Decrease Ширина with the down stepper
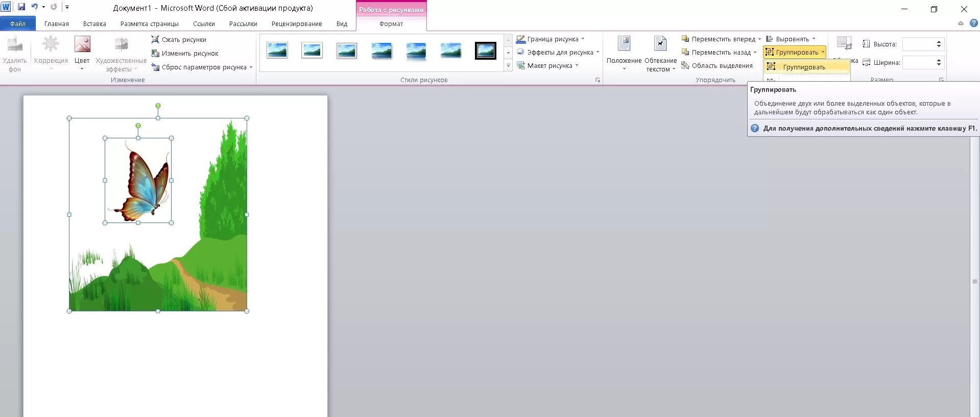Screen dimensions: 980x417 pos(939,65)
